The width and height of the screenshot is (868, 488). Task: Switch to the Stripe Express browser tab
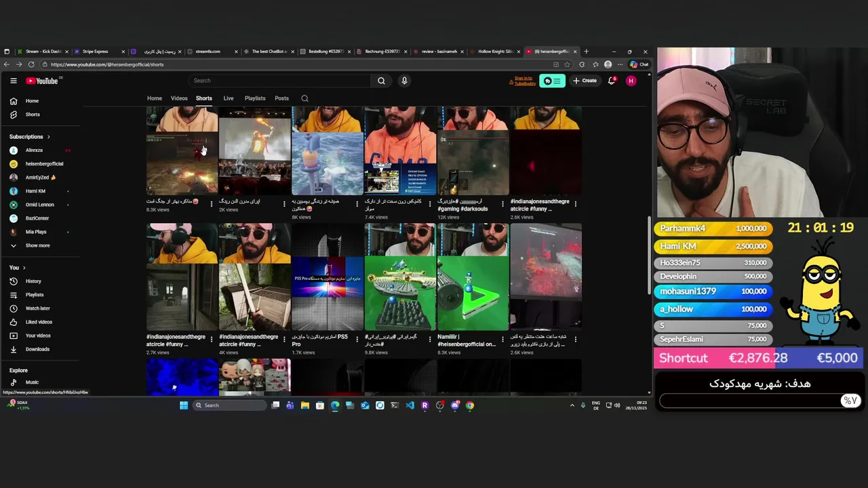(x=100, y=52)
